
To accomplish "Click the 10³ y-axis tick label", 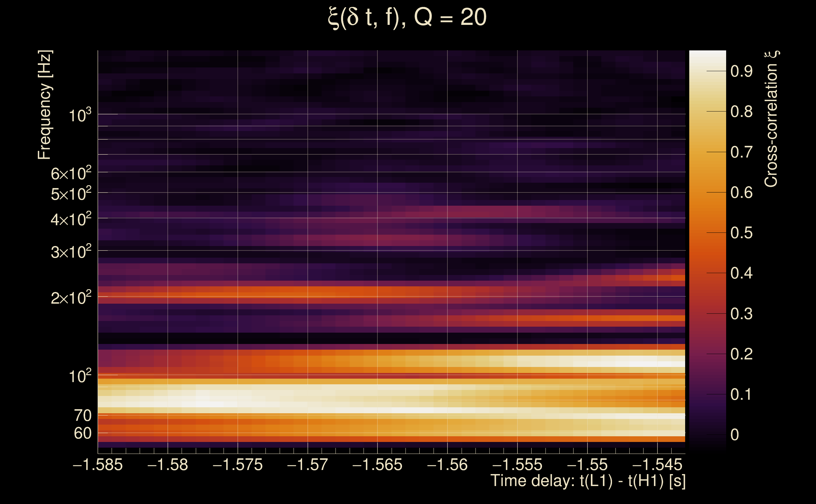I will click(x=79, y=115).
